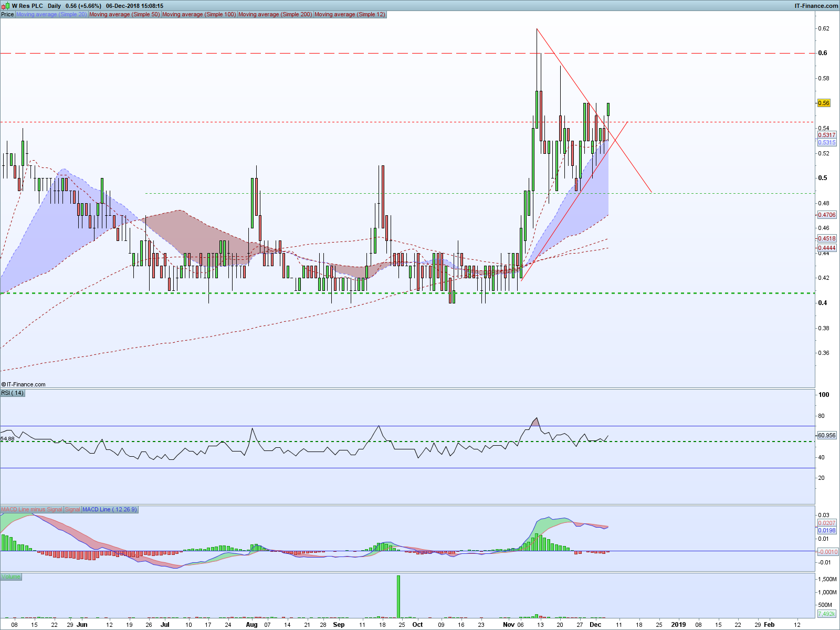
Task: Click the Volume indicator label
Action: pyautogui.click(x=10, y=576)
